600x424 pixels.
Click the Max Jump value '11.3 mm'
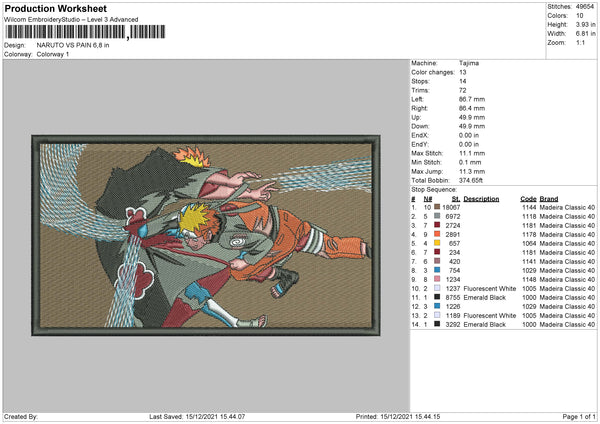[x=472, y=171]
